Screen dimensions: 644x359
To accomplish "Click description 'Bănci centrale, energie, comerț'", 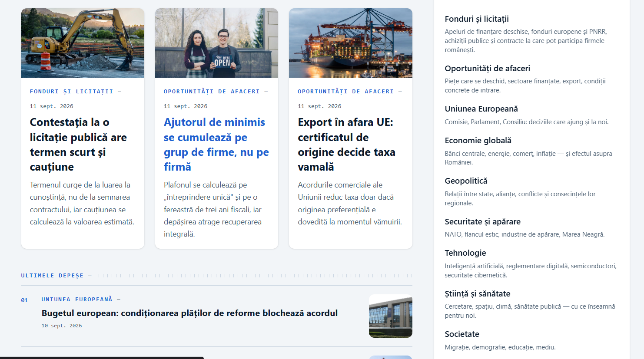I will click(x=528, y=158).
